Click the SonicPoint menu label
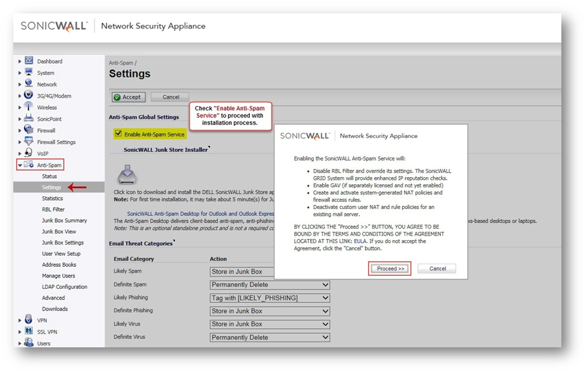 tap(49, 119)
